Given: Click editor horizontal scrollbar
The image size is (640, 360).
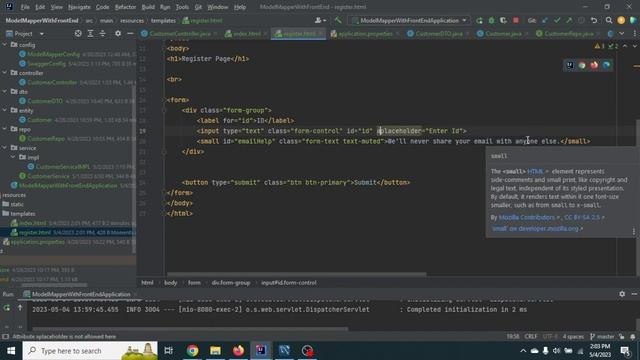Looking at the screenshot, I should tap(297, 275).
